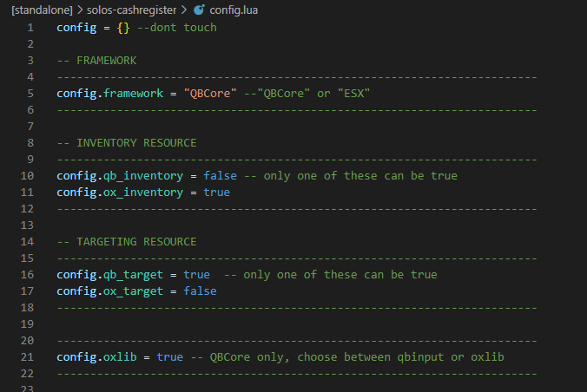Click the Lua file icon in breadcrumb
587x392 pixels.
point(199,10)
